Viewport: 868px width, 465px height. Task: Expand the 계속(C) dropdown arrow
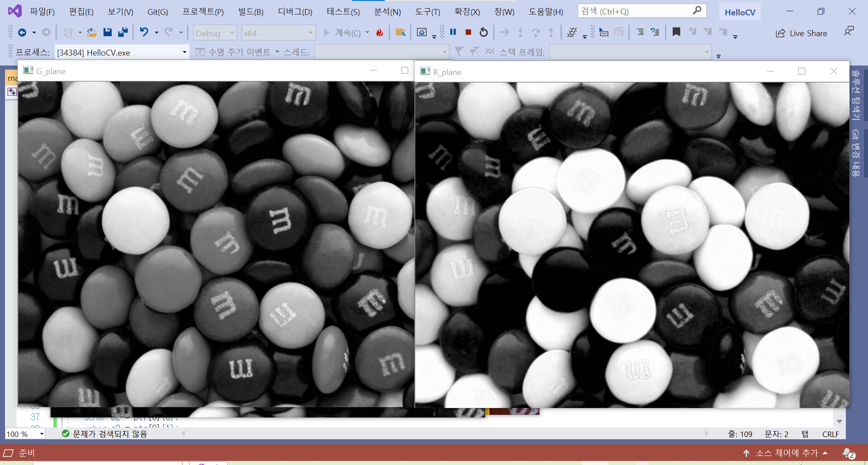(x=367, y=33)
